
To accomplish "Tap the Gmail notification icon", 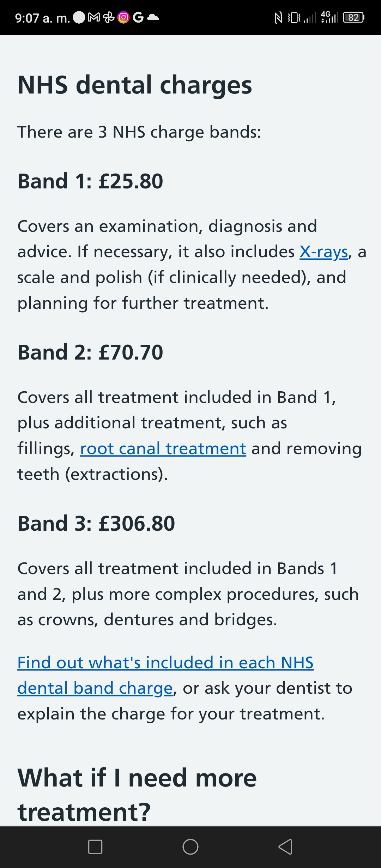I will tap(94, 17).
